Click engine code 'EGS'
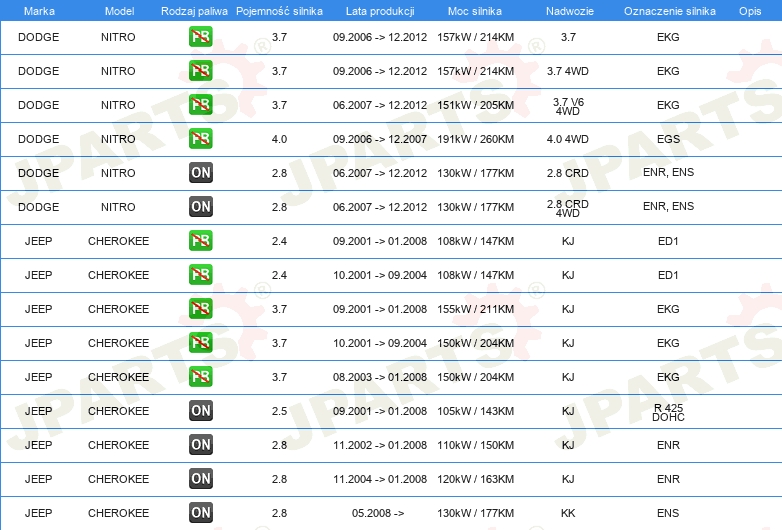Screen dimensions: 782x530 coord(668,139)
